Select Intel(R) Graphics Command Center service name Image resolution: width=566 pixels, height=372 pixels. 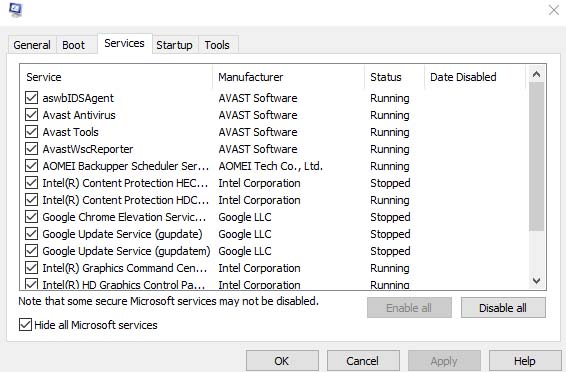point(125,268)
